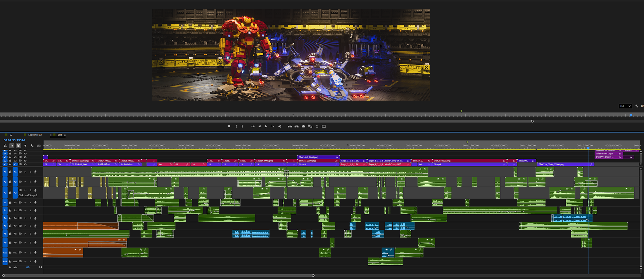Toggle Linked Selection in timeline
Screen dimensions: 644x279
click(18, 146)
